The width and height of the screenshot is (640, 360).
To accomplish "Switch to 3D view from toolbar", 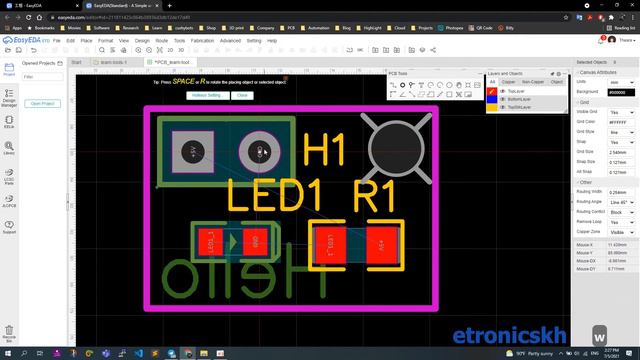I will click(181, 50).
